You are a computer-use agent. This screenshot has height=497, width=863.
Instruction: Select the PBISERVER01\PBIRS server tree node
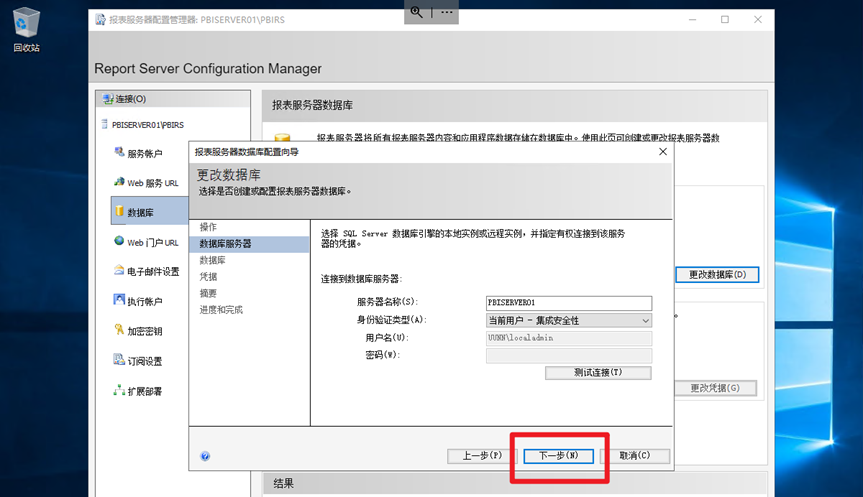click(x=142, y=125)
